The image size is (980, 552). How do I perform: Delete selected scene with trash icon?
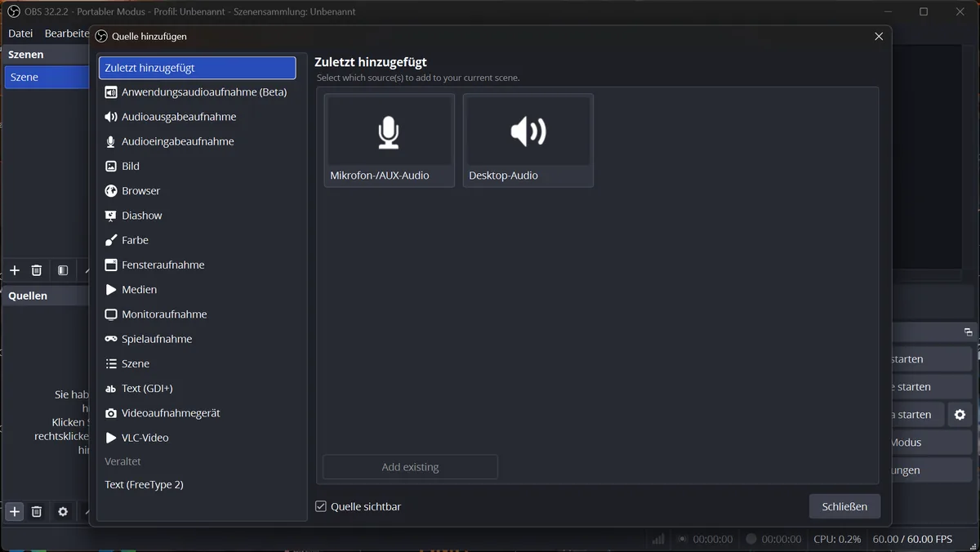click(x=37, y=270)
